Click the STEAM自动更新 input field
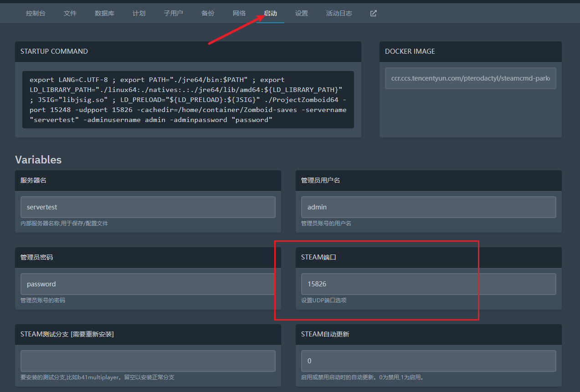580x392 pixels. point(428,361)
